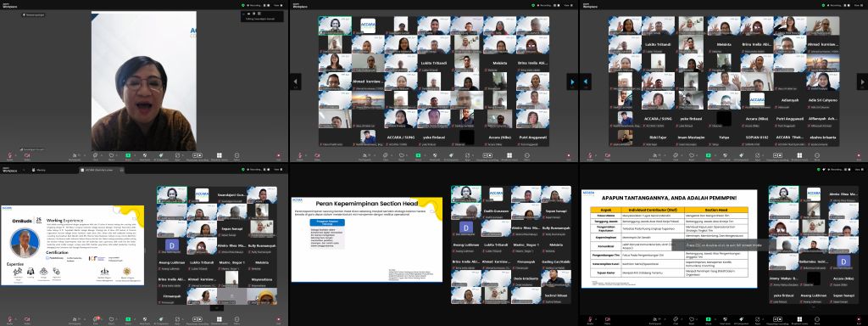868x326 pixels.
Task: Toggle Audio mute in the single-speaker window
Action: point(10,156)
